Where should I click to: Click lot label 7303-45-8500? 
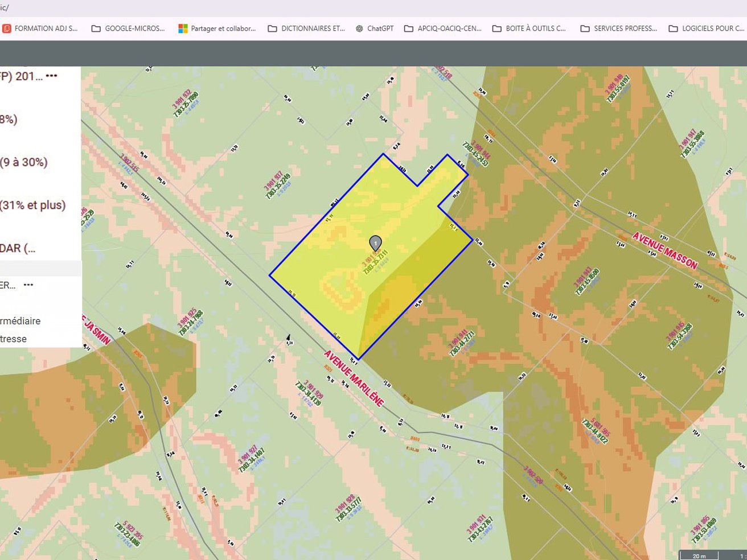click(x=588, y=282)
